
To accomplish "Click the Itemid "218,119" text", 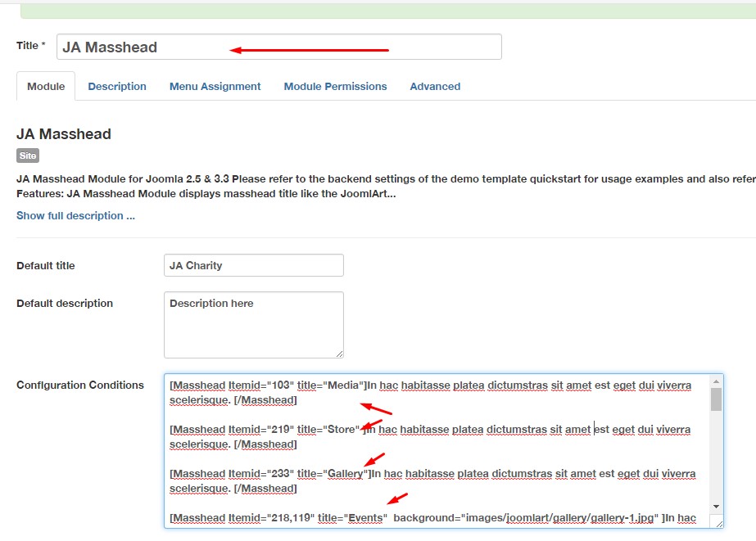I will pos(290,518).
